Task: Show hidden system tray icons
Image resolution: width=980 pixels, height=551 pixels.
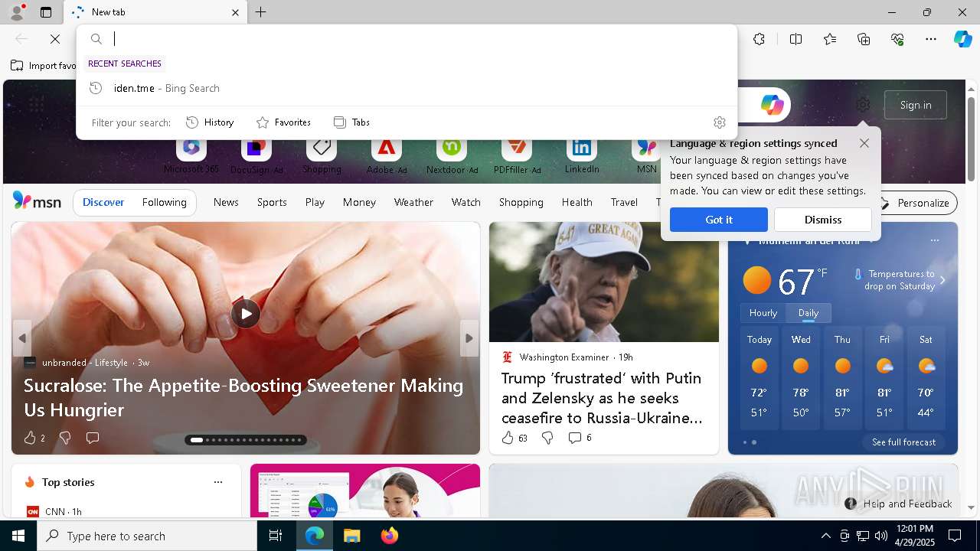Action: coord(825,536)
